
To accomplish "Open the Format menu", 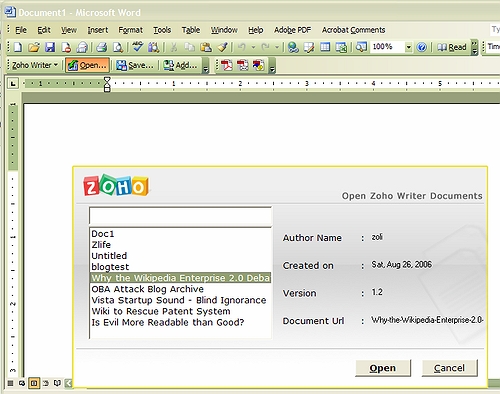I will (x=130, y=30).
